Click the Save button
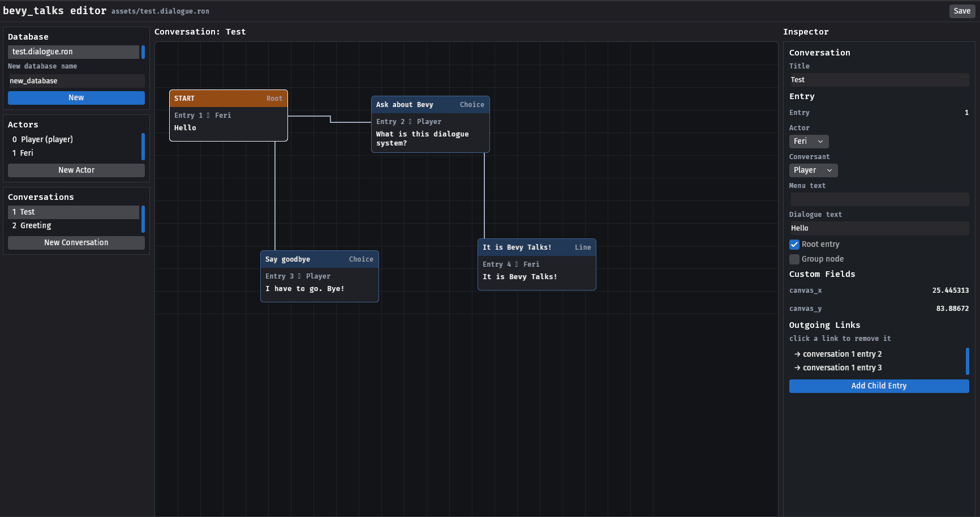Viewport: 980px width, 517px height. (962, 11)
